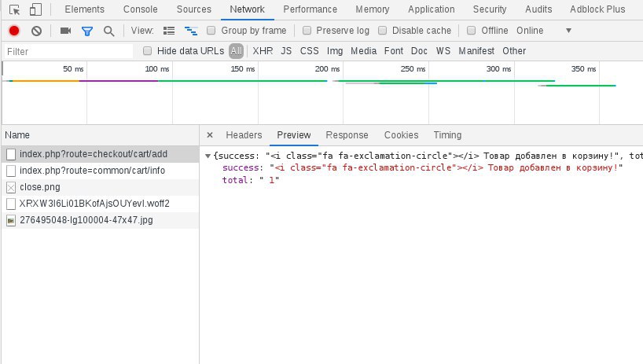
Task: Open the search magnifier icon
Action: [108, 31]
